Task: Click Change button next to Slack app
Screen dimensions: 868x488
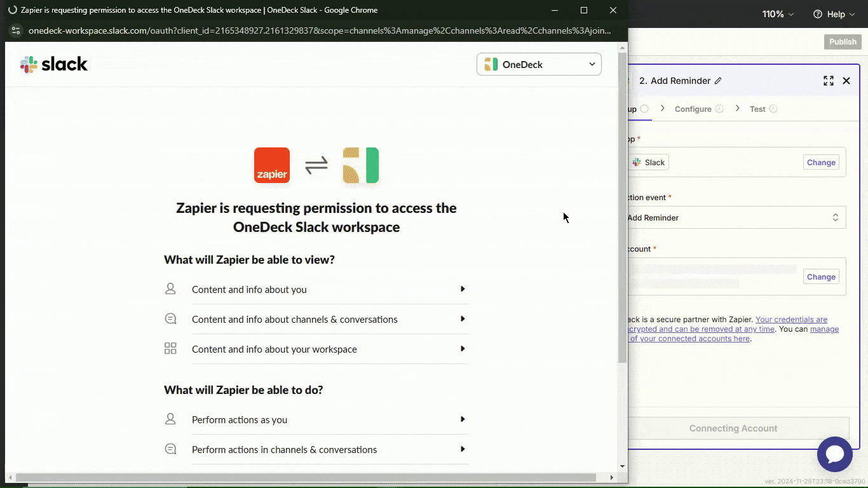Action: click(x=821, y=162)
